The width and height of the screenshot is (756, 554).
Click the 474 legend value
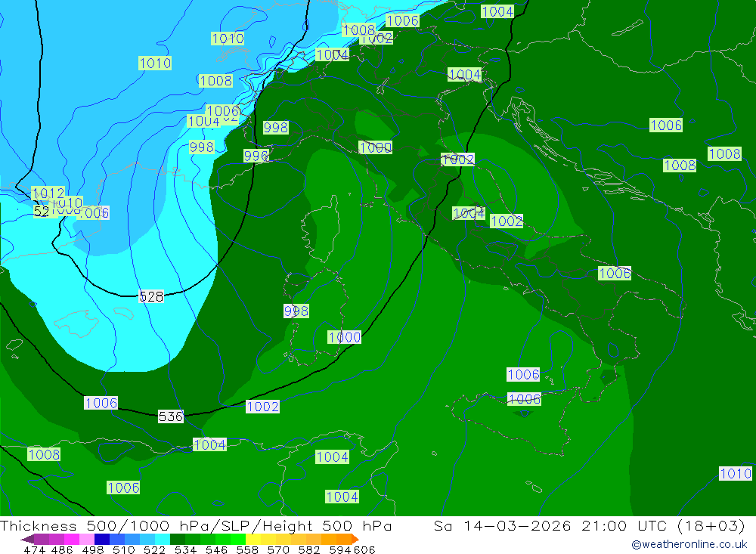(x=35, y=549)
